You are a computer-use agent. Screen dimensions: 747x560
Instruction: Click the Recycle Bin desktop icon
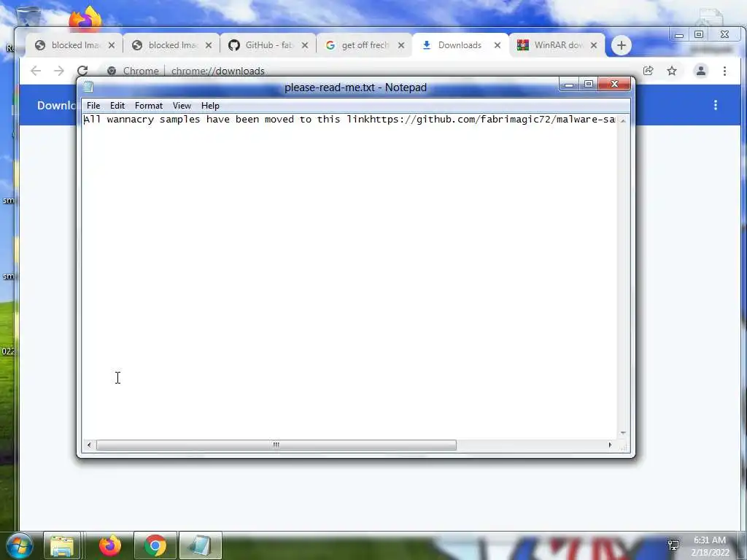(28, 16)
